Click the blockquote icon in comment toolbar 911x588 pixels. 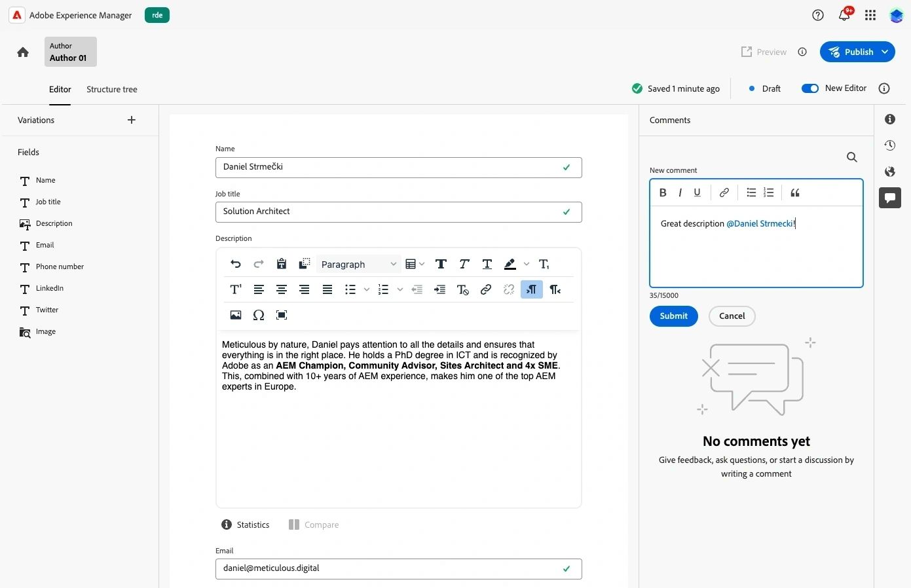point(795,193)
